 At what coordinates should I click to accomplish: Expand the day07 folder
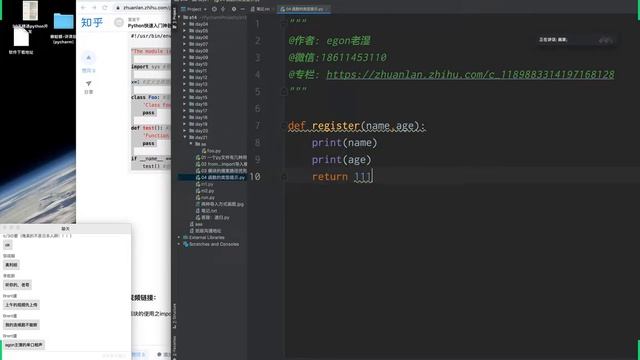(185, 44)
